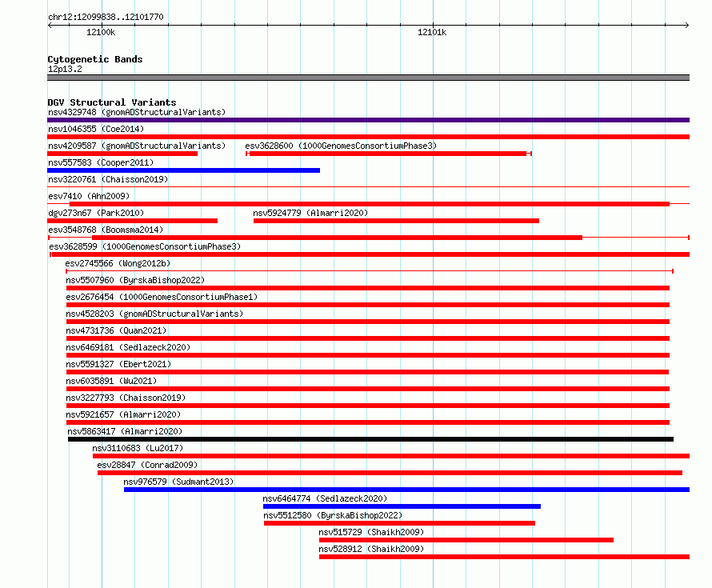The width and height of the screenshot is (712, 588).
Task: Open the nsv557583 (Cooper2011) label
Action: pyautogui.click(x=101, y=162)
